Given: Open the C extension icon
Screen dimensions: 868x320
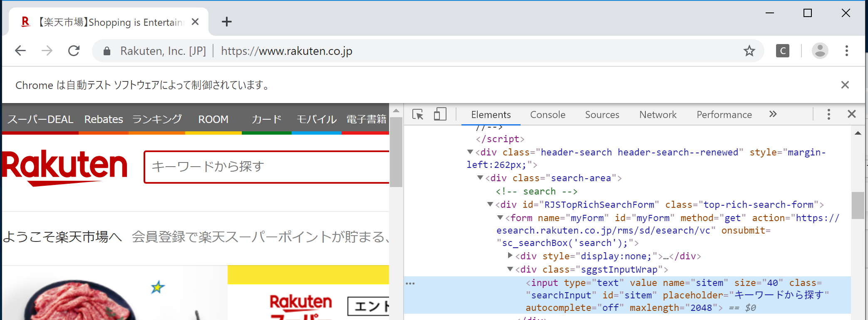Looking at the screenshot, I should (x=783, y=51).
